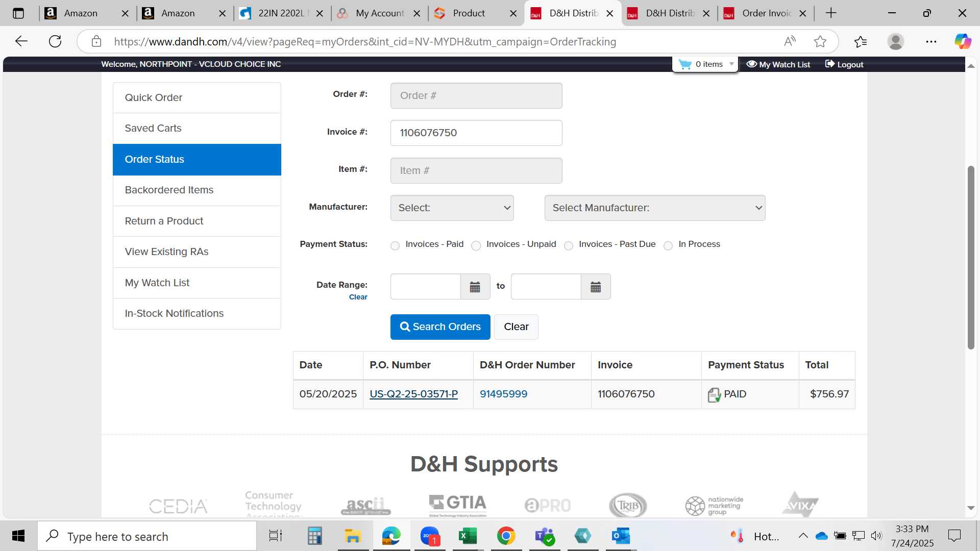Open end date calendar picker
The image size is (980, 551).
(x=596, y=287)
